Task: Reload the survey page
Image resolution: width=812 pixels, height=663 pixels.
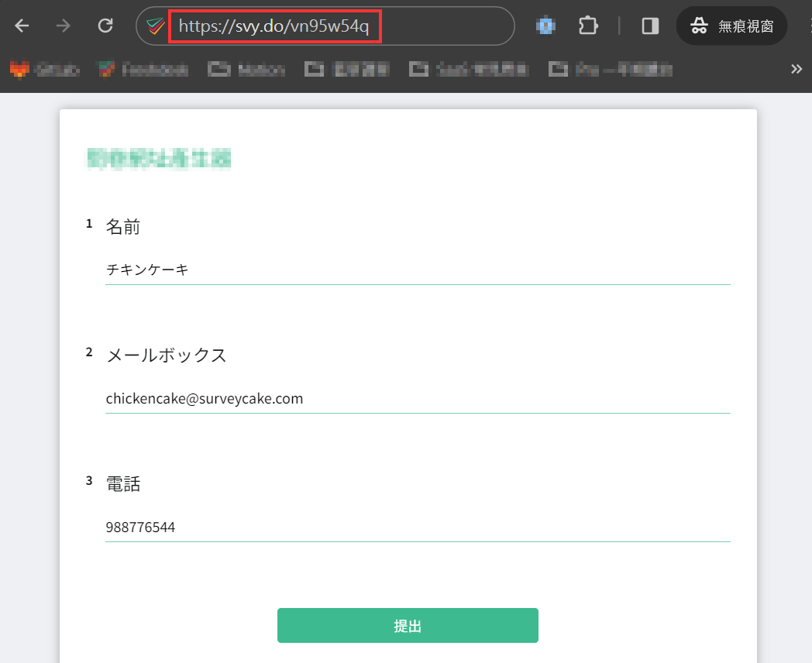Action: point(105,26)
